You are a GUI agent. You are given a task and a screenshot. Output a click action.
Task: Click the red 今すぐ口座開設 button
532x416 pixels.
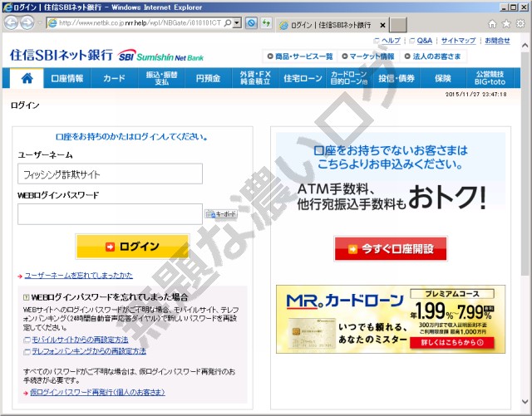(391, 249)
